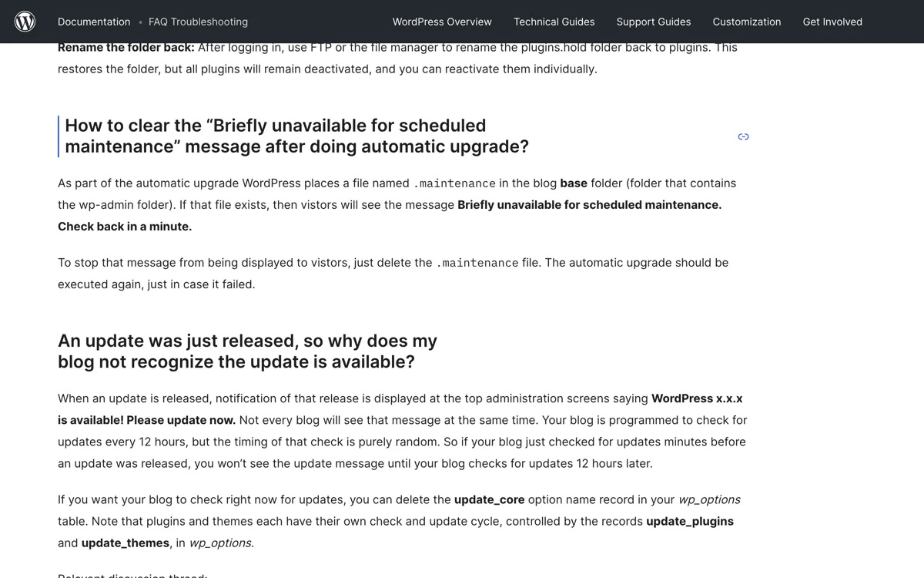This screenshot has width=924, height=578.
Task: Open the Technical Guides menu
Action: click(554, 22)
